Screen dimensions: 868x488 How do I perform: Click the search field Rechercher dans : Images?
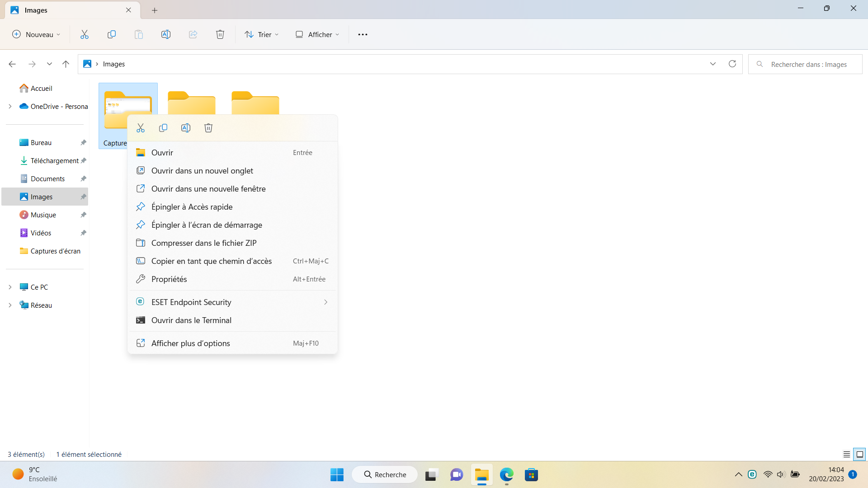click(x=805, y=64)
